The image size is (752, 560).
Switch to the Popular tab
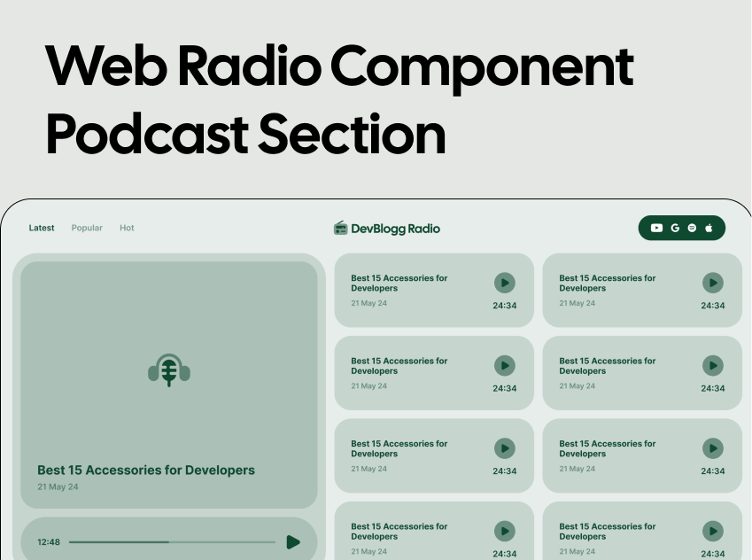coord(87,228)
